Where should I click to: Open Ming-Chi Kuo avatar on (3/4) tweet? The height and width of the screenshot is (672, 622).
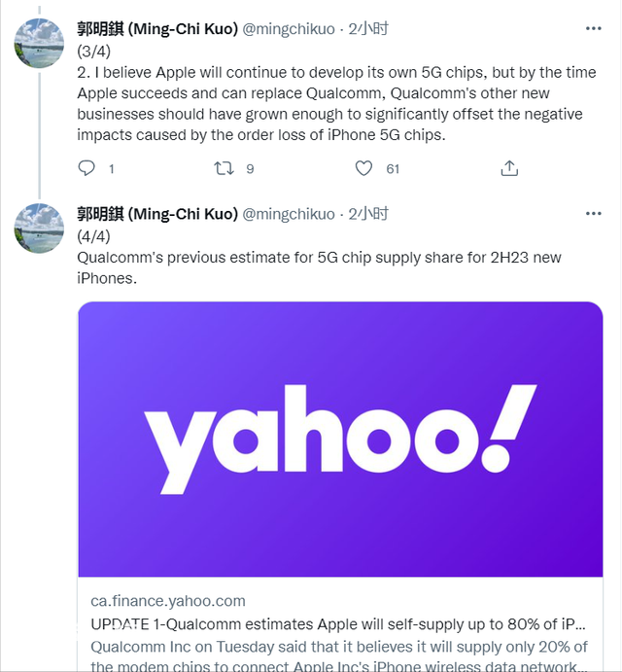point(39,43)
